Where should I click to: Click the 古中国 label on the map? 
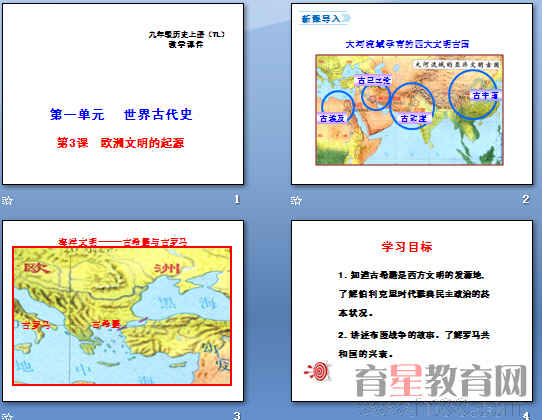pos(485,95)
